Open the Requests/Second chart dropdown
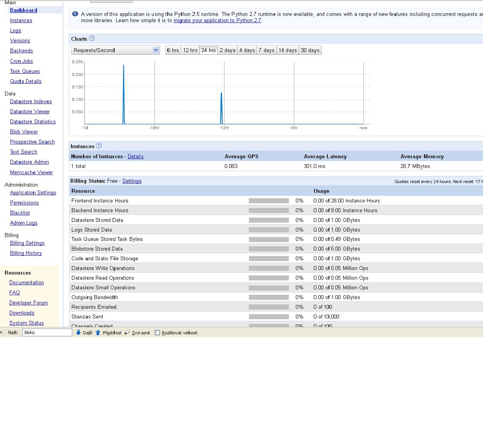483x448 pixels. click(115, 50)
